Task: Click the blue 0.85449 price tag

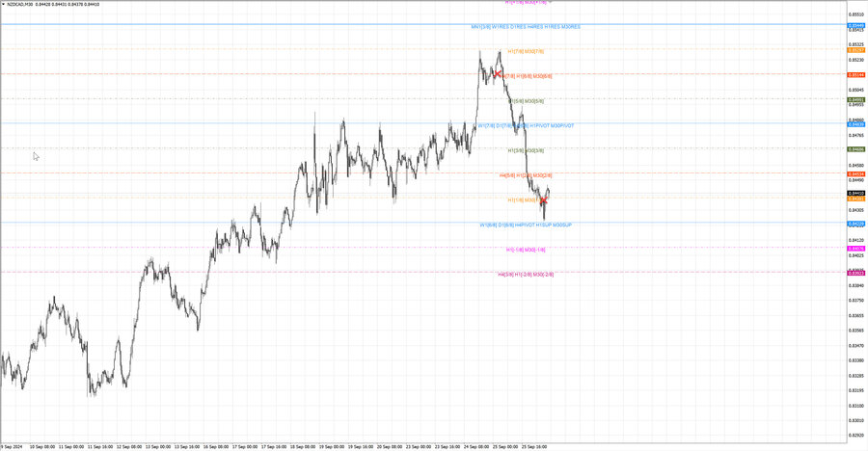Action: [856, 25]
